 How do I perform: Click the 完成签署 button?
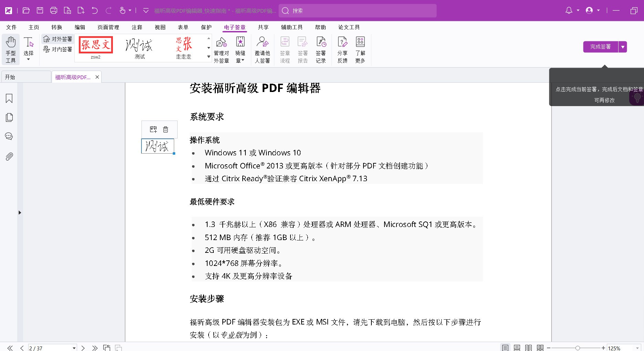click(x=600, y=47)
